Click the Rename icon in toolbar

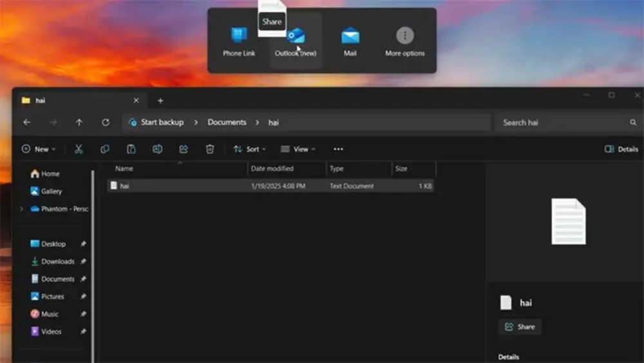point(157,149)
